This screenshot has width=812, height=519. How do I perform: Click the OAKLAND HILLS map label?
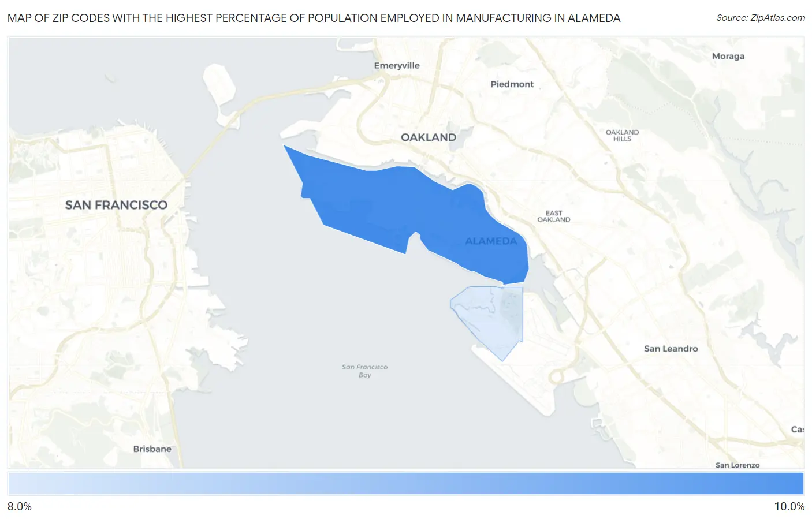click(622, 136)
